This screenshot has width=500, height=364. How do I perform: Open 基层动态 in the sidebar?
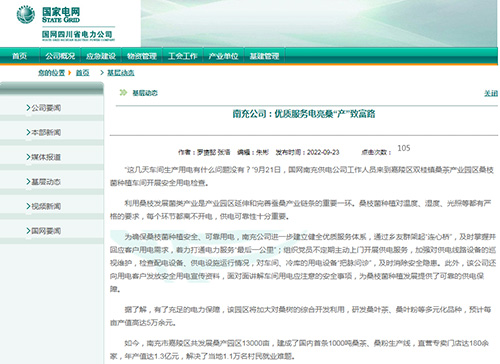[x=46, y=182]
